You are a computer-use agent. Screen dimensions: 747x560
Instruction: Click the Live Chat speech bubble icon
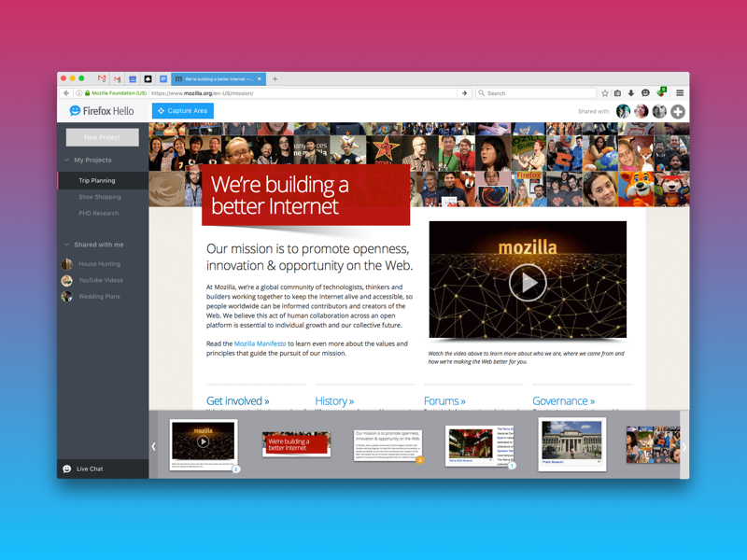(x=67, y=469)
